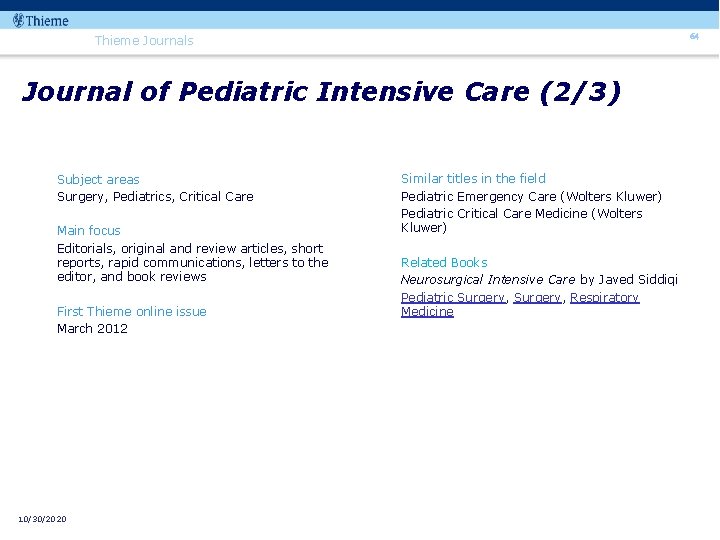Open the Pediatric Surgery link
The width and height of the screenshot is (720, 540).
pos(453,298)
